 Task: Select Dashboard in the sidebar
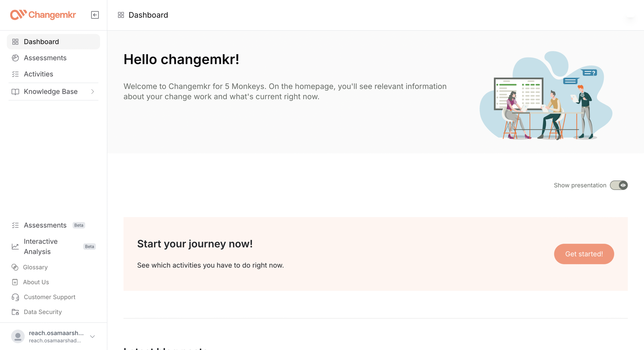[41, 42]
